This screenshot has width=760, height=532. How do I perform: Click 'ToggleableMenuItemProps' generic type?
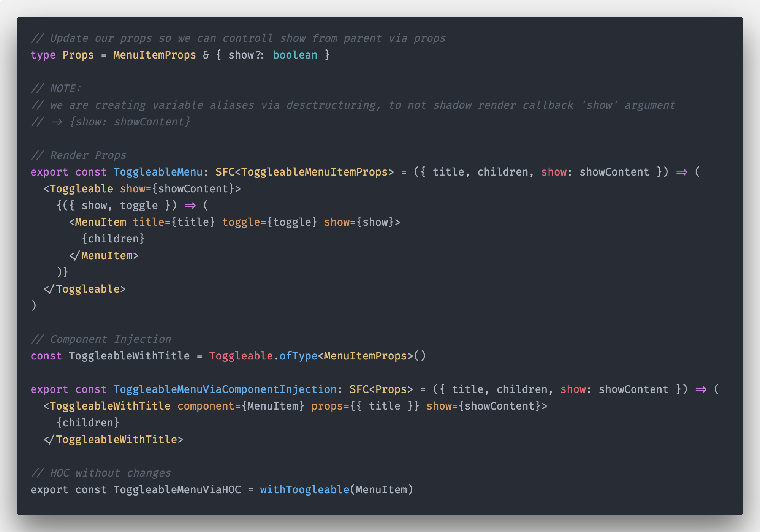pyautogui.click(x=314, y=172)
